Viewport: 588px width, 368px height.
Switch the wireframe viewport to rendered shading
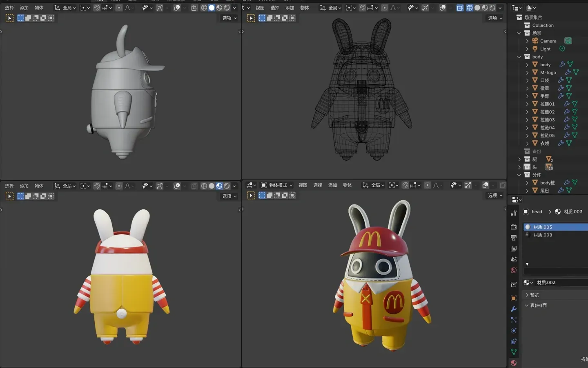coord(492,8)
